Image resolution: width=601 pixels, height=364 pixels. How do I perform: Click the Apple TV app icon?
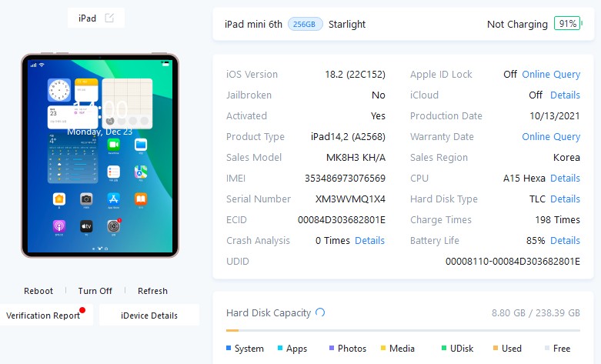pyautogui.click(x=86, y=226)
